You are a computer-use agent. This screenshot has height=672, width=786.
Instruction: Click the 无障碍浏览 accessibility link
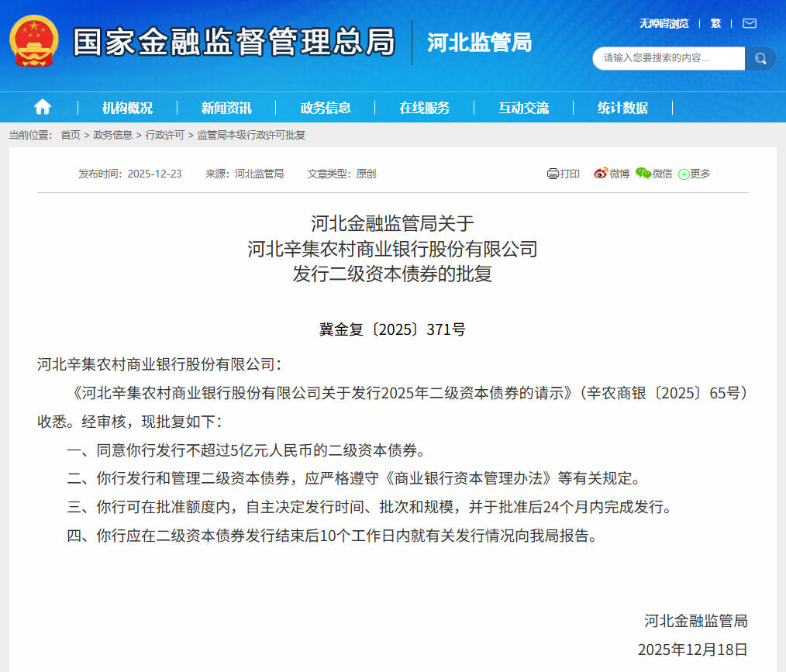[x=664, y=23]
